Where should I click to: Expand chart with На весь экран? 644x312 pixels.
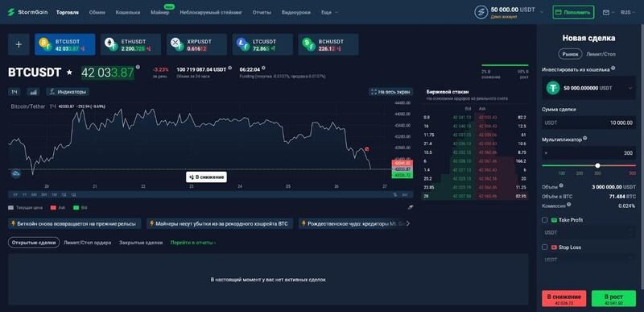point(390,92)
